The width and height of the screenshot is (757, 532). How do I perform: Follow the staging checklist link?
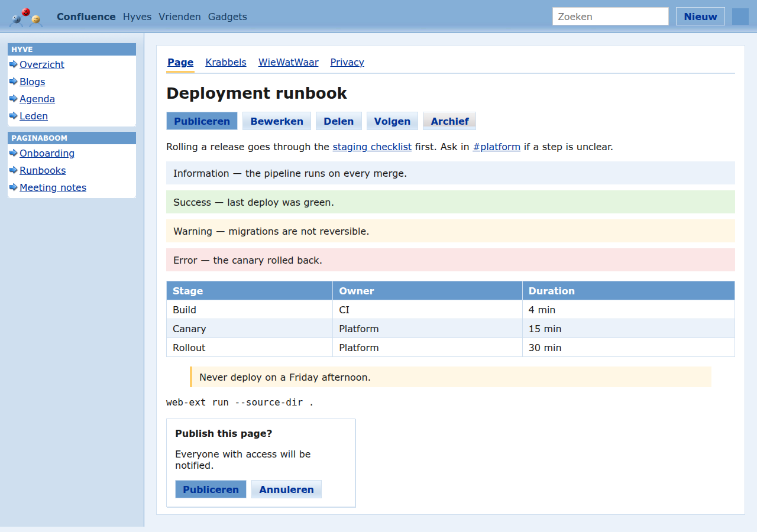click(x=372, y=147)
